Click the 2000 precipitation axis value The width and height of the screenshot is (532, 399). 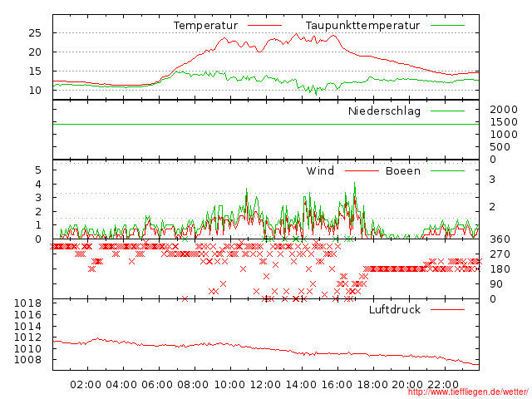(x=504, y=109)
